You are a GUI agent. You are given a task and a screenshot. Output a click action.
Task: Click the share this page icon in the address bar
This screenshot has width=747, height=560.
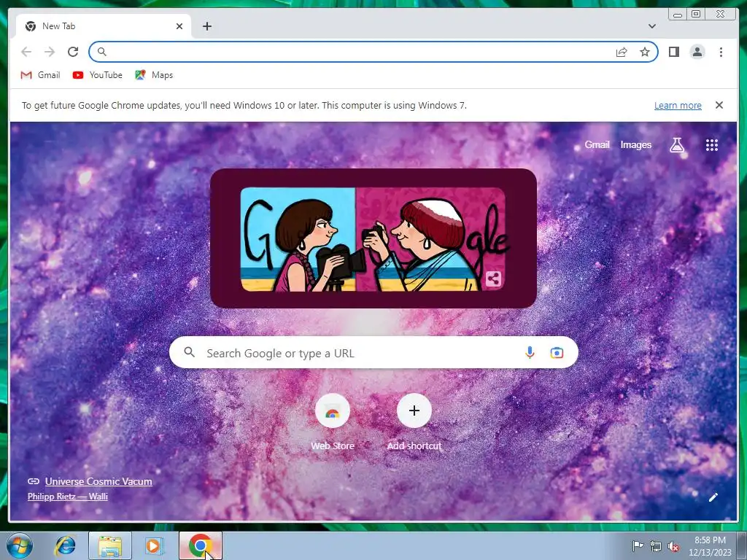click(622, 52)
